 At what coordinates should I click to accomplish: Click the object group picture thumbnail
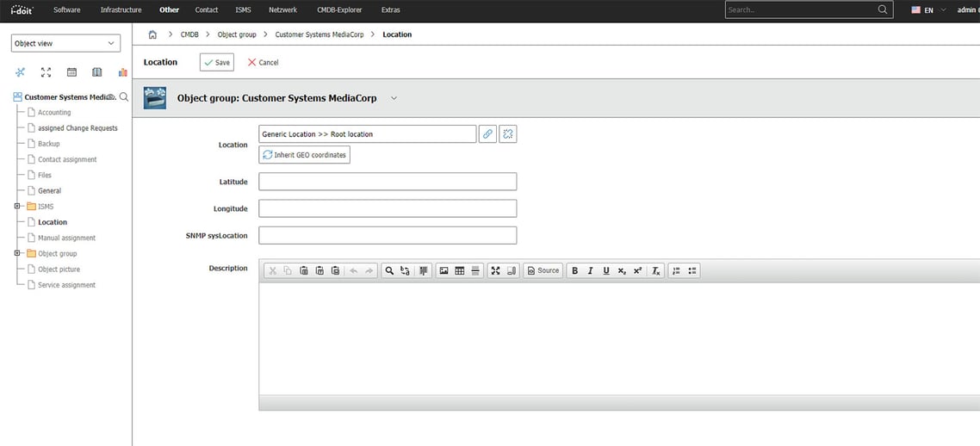[x=154, y=98]
